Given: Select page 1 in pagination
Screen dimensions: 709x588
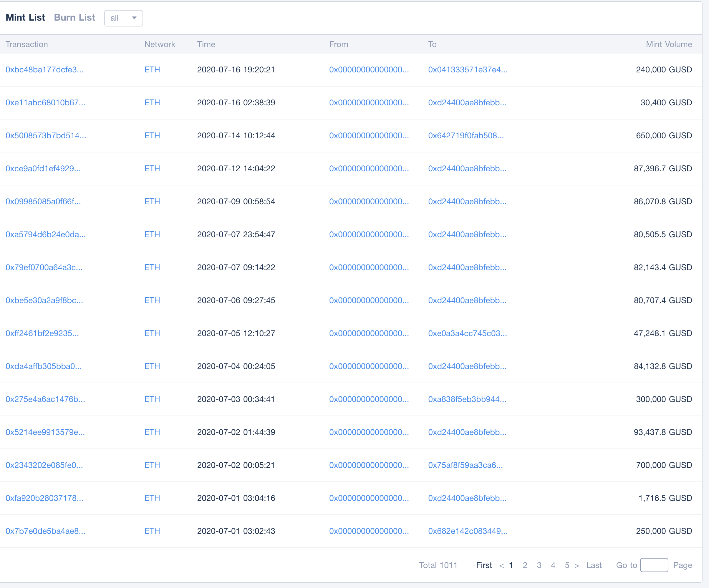Looking at the screenshot, I should (511, 565).
